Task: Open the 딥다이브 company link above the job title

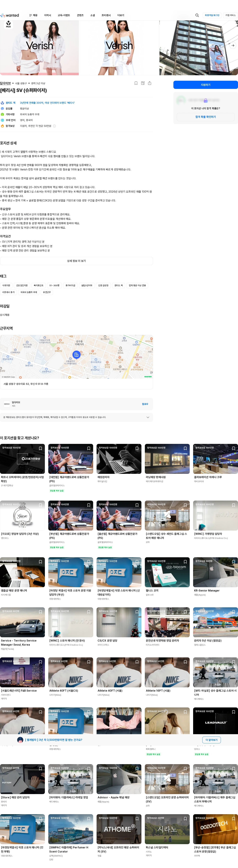Action: [x=5, y=83]
